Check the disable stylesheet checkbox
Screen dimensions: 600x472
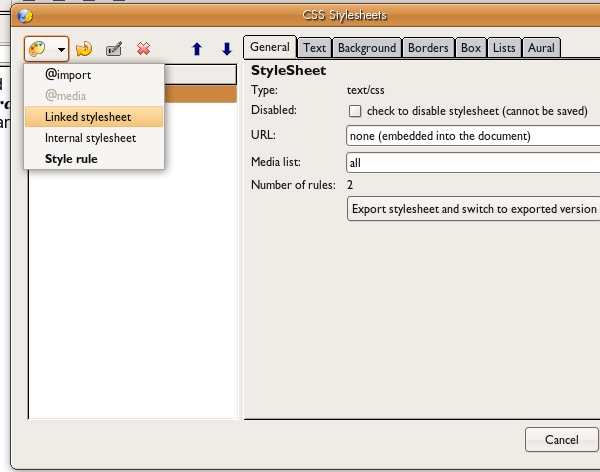[354, 110]
